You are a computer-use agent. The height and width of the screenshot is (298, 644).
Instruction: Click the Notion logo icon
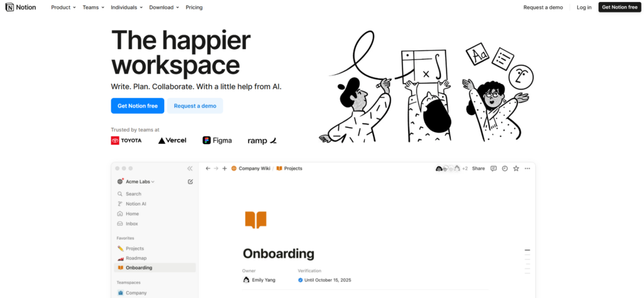coord(9,8)
